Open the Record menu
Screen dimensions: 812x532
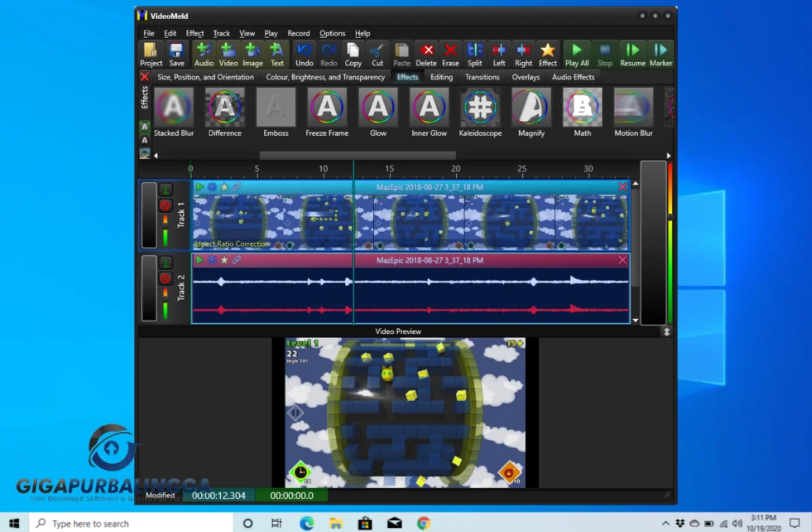299,33
